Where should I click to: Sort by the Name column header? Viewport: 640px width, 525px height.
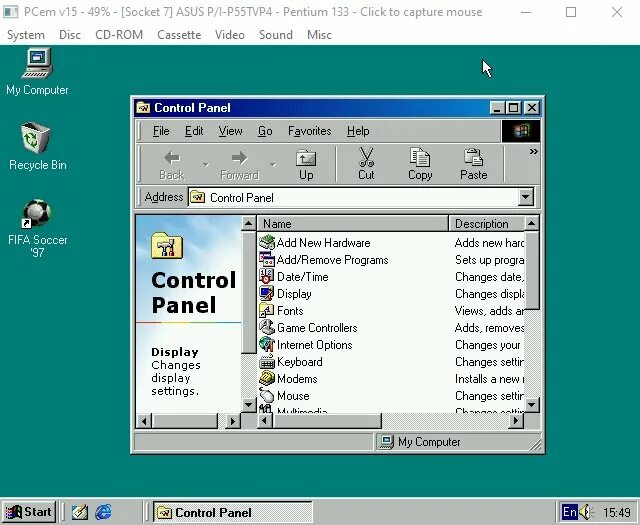(x=352, y=224)
